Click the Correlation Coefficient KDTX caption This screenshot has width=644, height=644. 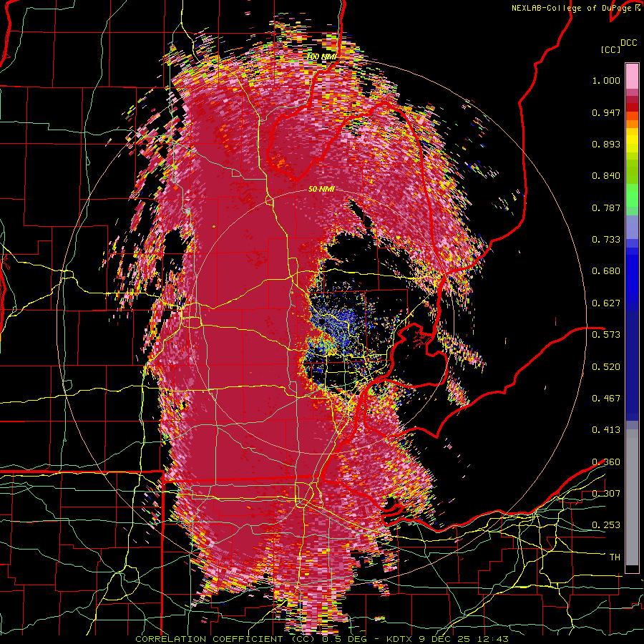coord(322,639)
